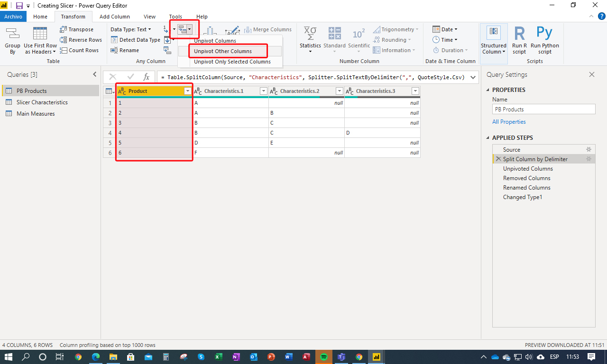Click Use First Row as Headers

(40, 41)
